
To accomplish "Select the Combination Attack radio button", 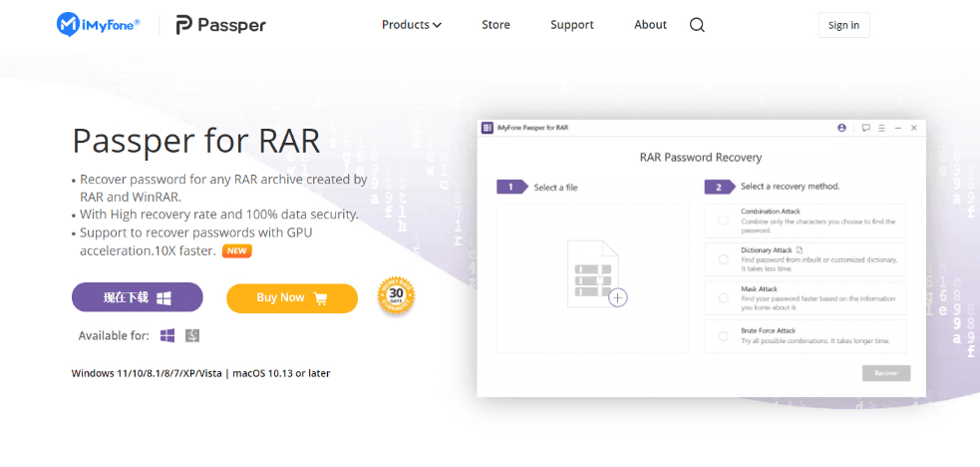I will (x=723, y=221).
